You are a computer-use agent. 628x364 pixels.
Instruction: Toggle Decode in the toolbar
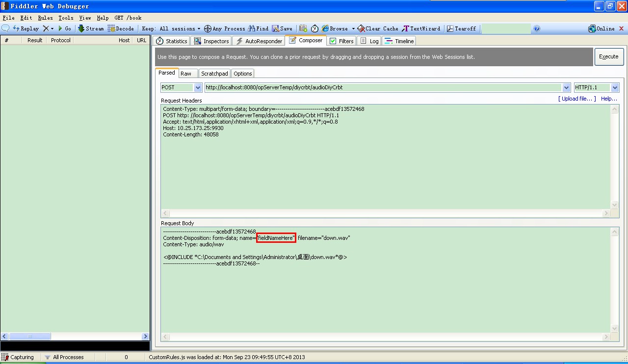[x=121, y=28]
